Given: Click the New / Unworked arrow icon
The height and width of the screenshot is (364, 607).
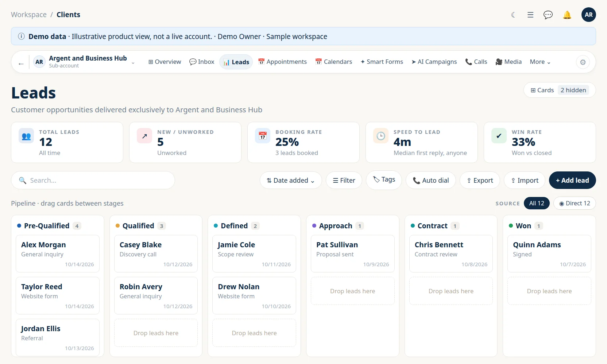Looking at the screenshot, I should click(144, 136).
